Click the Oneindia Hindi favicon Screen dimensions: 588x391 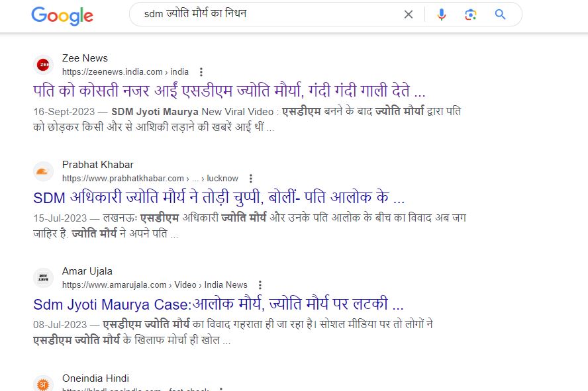(x=43, y=384)
